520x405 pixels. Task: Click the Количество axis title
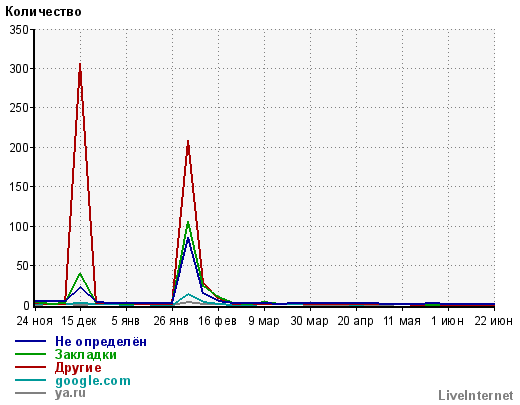(43, 12)
